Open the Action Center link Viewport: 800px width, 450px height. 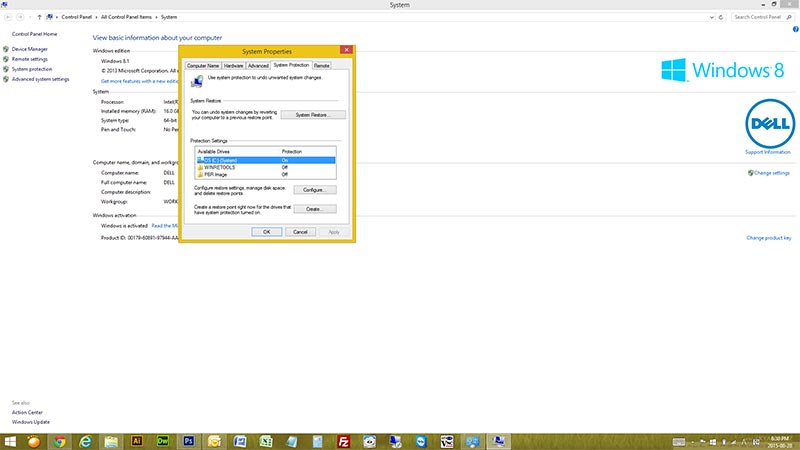(x=27, y=412)
